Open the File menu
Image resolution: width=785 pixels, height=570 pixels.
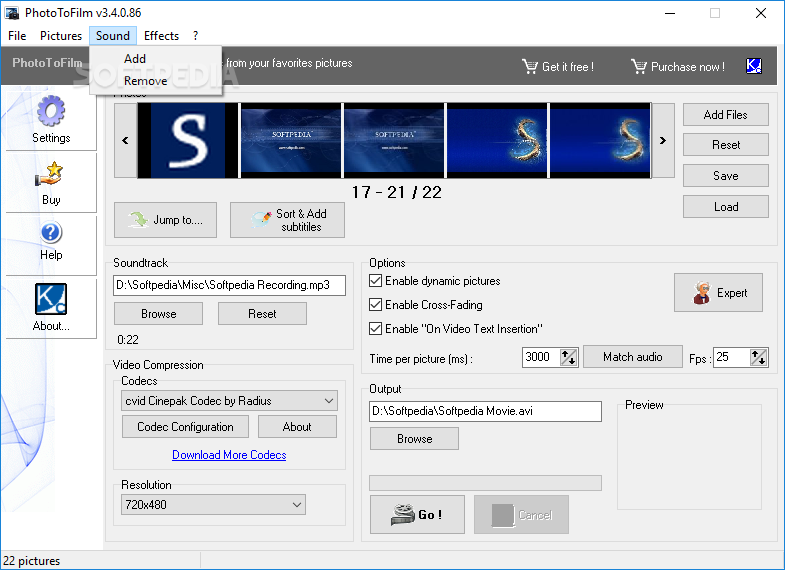point(17,36)
